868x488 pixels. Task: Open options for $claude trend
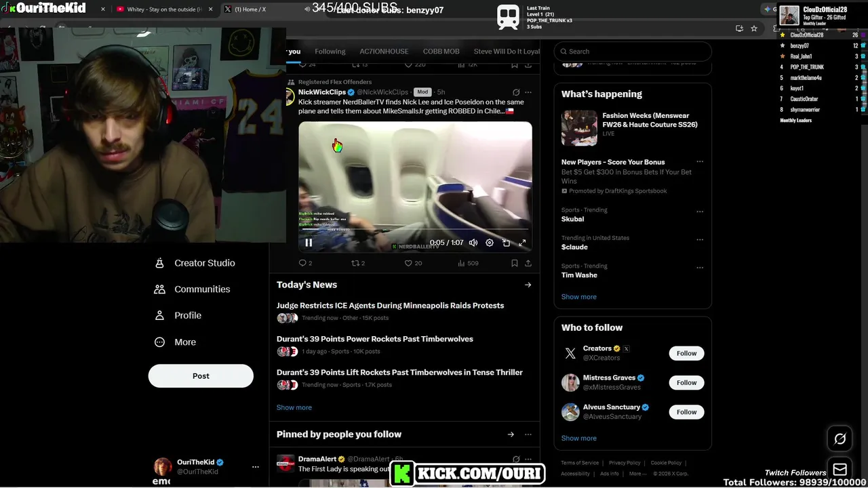coord(700,239)
